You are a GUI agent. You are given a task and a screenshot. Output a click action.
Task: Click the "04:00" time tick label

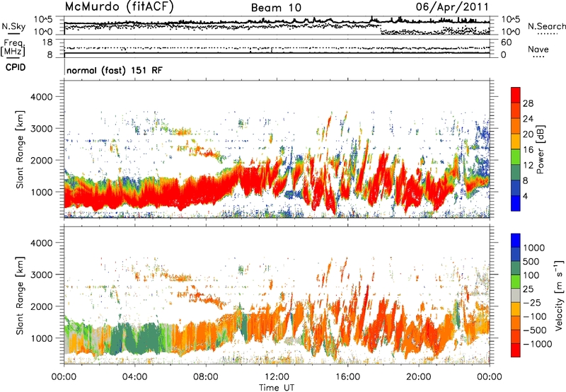tap(134, 377)
